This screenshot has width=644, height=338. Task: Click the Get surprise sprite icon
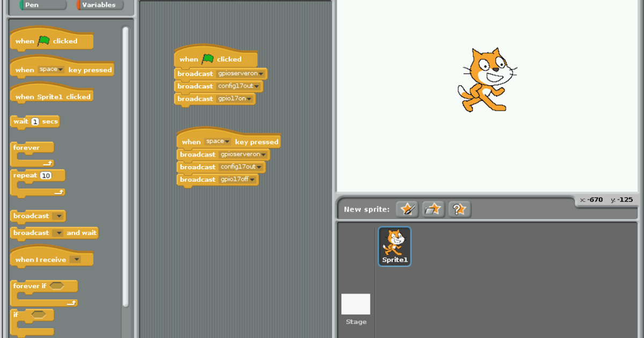[x=459, y=210]
